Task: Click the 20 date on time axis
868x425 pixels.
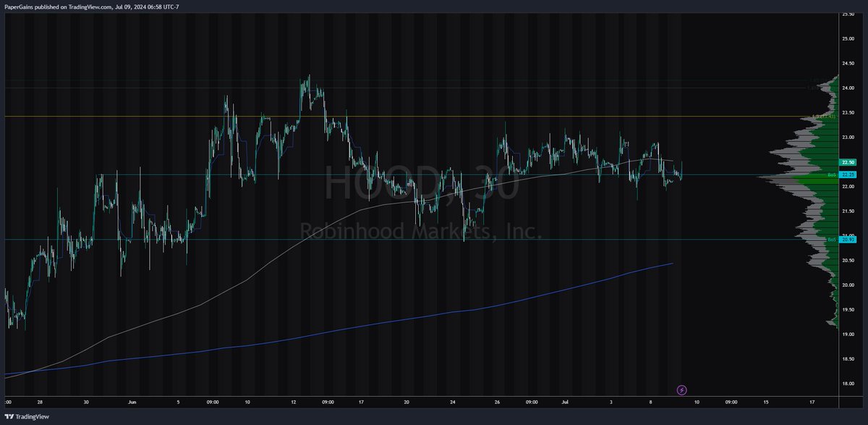Action: (x=407, y=402)
